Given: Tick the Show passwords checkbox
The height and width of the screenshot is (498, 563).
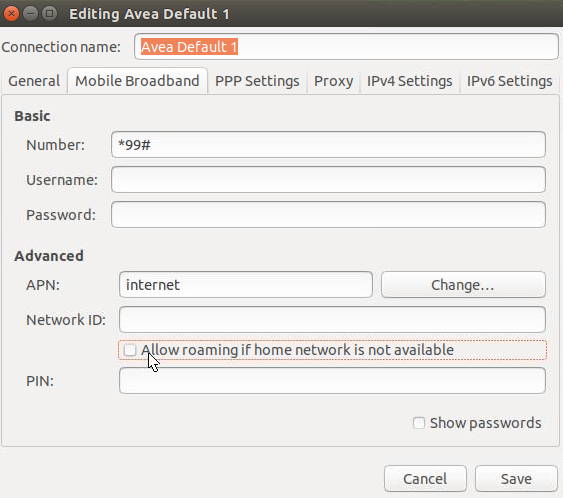Looking at the screenshot, I should coord(419,423).
